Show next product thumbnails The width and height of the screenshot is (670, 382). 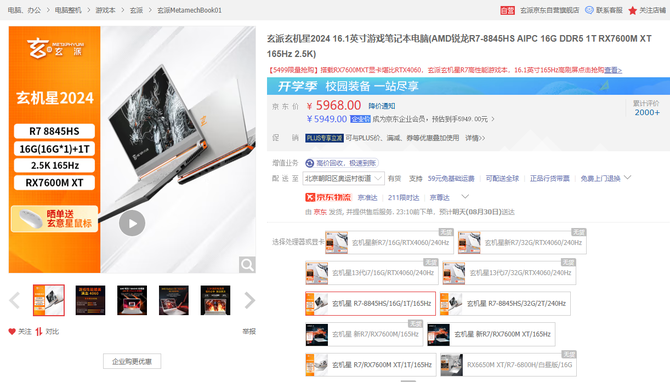pos(250,300)
